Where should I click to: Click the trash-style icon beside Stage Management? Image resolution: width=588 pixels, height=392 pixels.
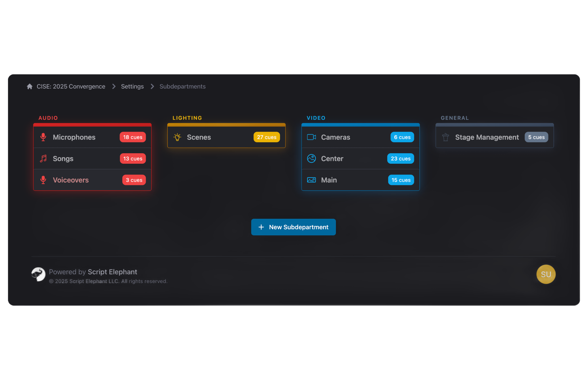click(446, 137)
